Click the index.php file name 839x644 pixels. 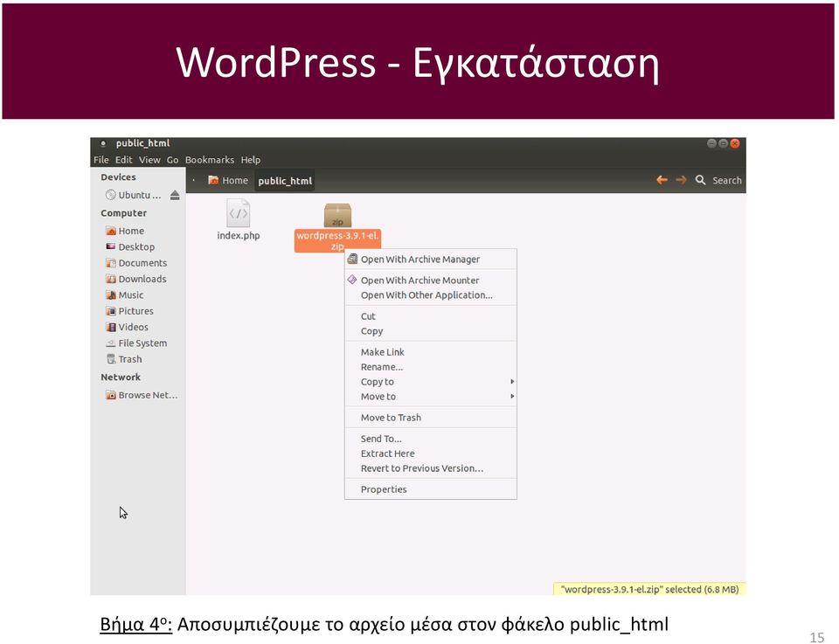(238, 235)
